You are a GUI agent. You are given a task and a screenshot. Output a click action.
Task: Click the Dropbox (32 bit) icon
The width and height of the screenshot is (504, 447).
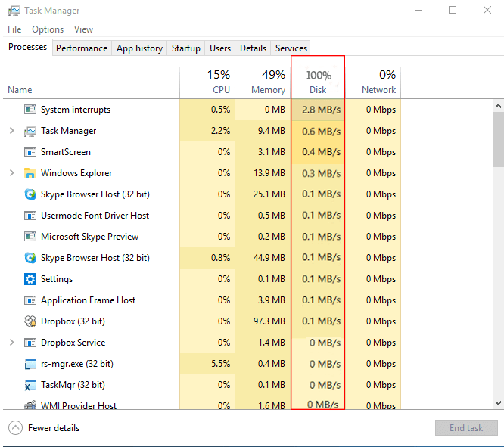coord(30,321)
